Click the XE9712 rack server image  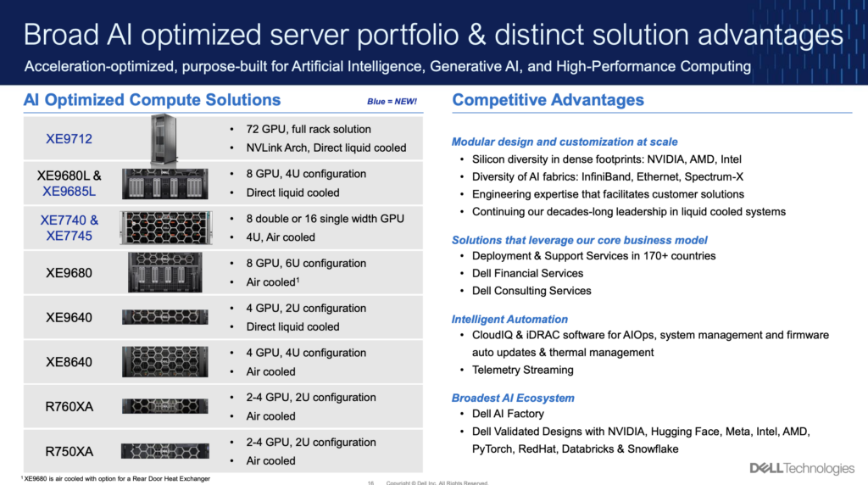[x=164, y=140]
